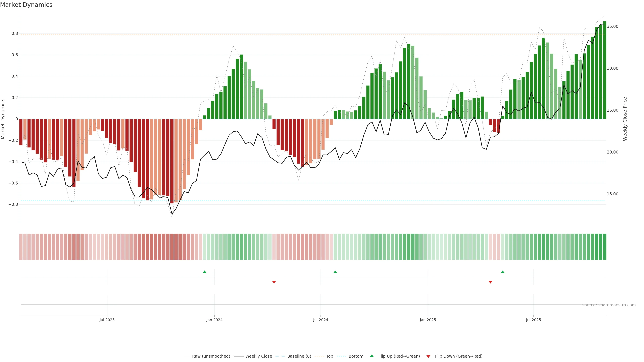Screen dimensions: 644x362
Task: Click the Jan 2024 x-axis label
Action: pos(214,320)
